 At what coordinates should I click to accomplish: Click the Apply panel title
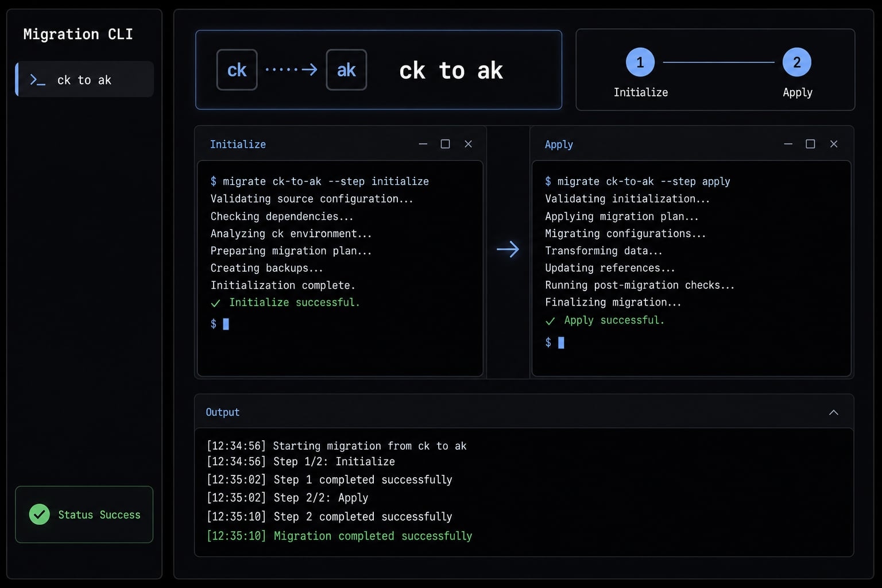pyautogui.click(x=559, y=145)
